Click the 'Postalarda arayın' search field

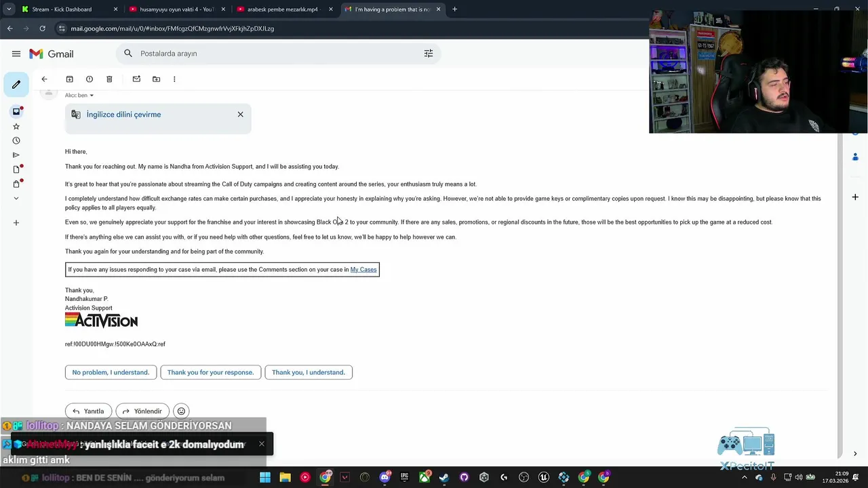[x=278, y=54]
